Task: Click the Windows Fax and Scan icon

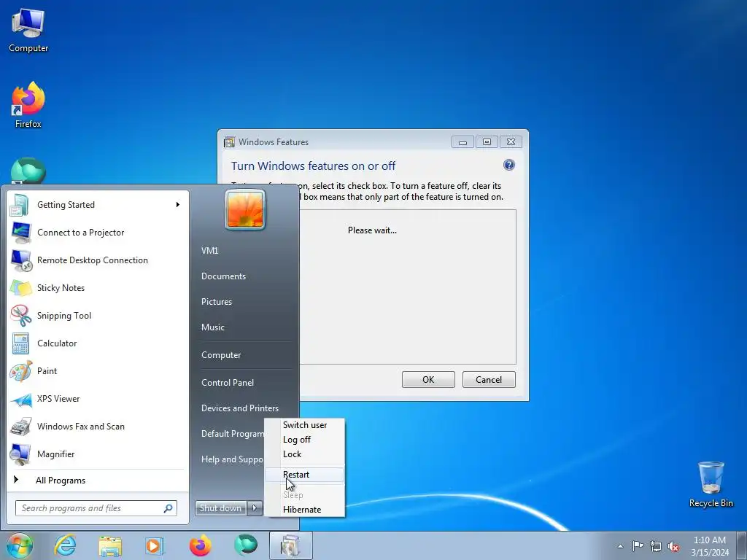Action: pos(20,427)
